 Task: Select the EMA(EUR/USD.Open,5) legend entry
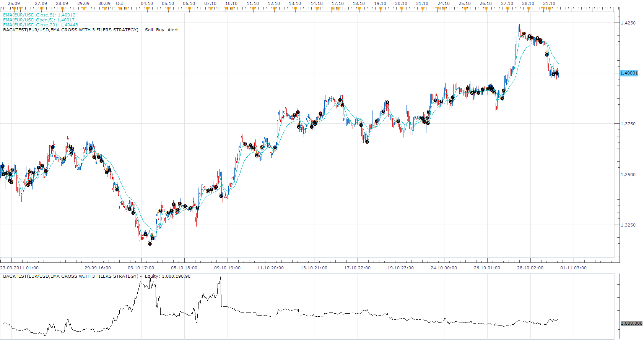(x=39, y=20)
